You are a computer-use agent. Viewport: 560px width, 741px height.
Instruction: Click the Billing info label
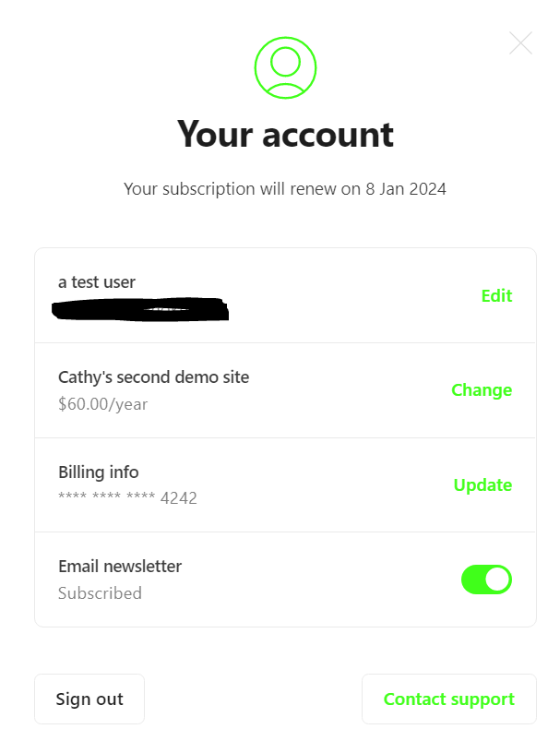coord(99,472)
